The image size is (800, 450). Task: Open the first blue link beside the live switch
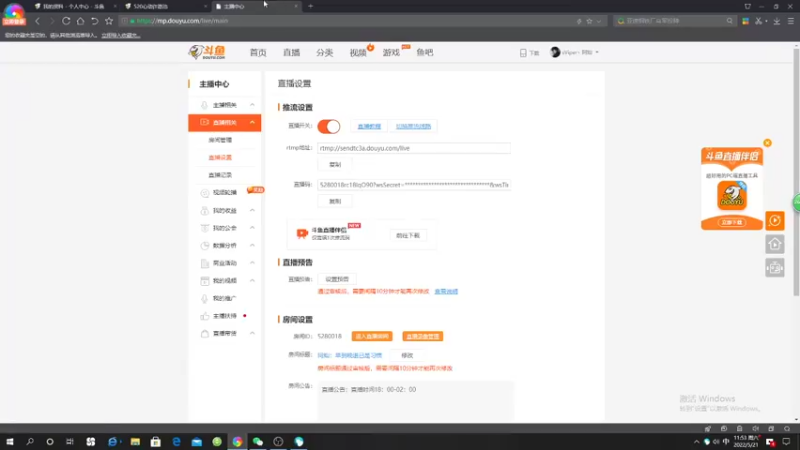pyautogui.click(x=369, y=126)
